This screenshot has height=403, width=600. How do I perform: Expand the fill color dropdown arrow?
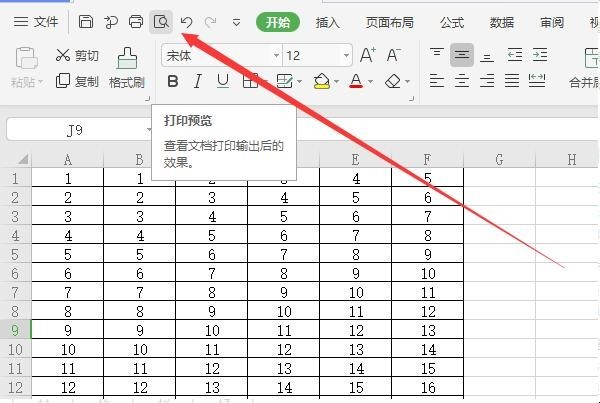click(x=336, y=82)
